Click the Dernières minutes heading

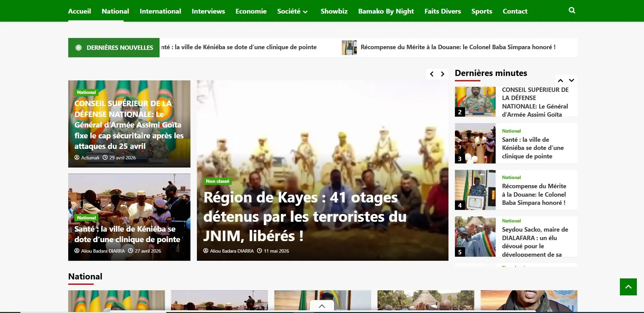pos(491,73)
